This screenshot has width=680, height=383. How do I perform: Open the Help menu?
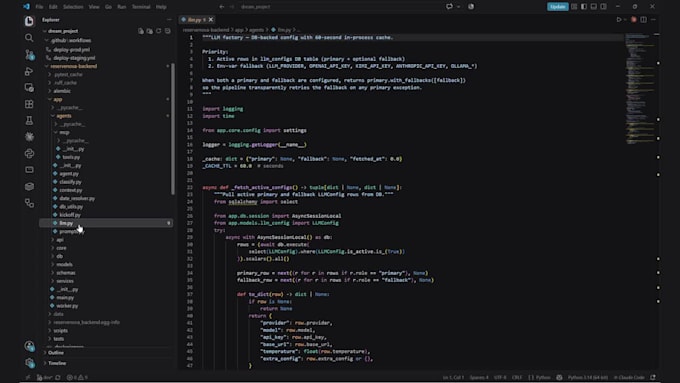click(161, 7)
